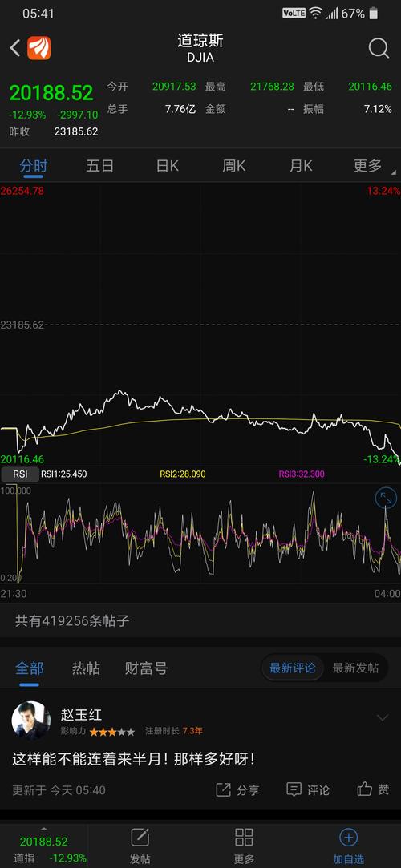Tap the back arrow icon
Image resolution: width=401 pixels, height=868 pixels.
point(15,48)
